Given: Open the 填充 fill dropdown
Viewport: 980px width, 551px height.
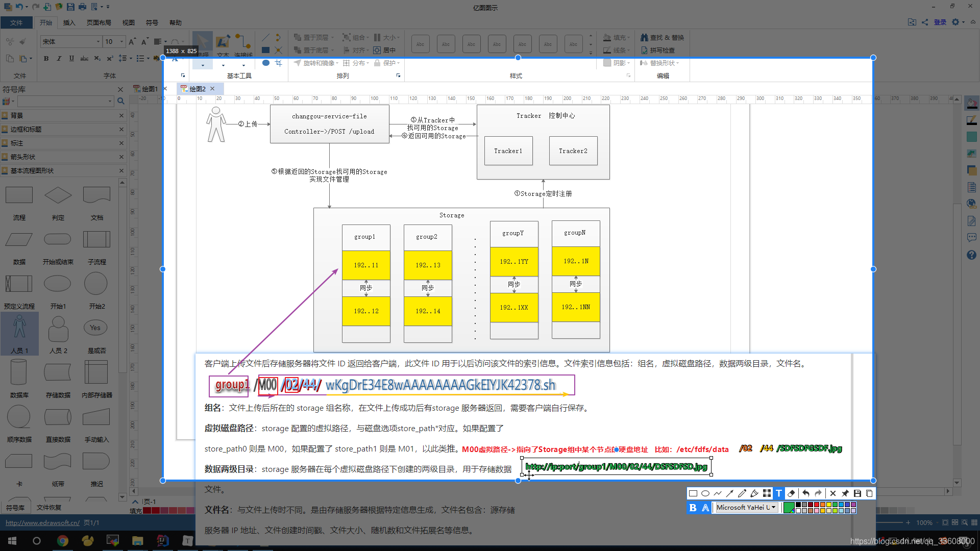Looking at the screenshot, I should pyautogui.click(x=617, y=37).
